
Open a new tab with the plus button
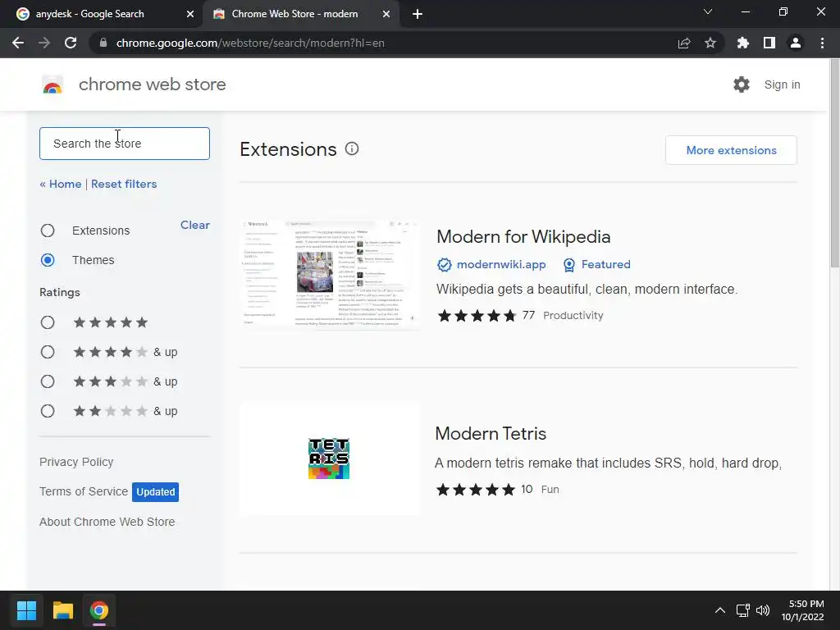pos(418,14)
